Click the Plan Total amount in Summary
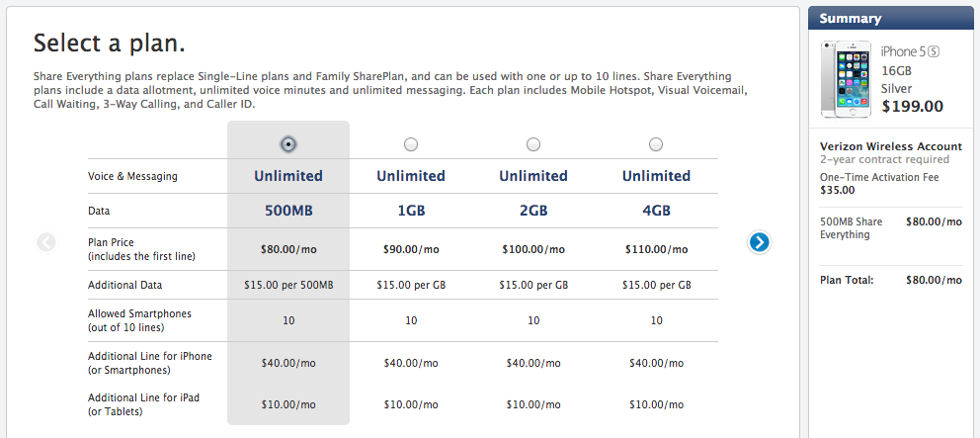 tap(934, 280)
